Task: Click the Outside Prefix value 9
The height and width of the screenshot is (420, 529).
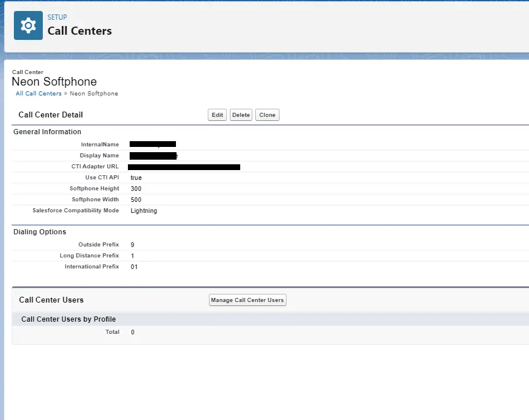Action: 133,245
